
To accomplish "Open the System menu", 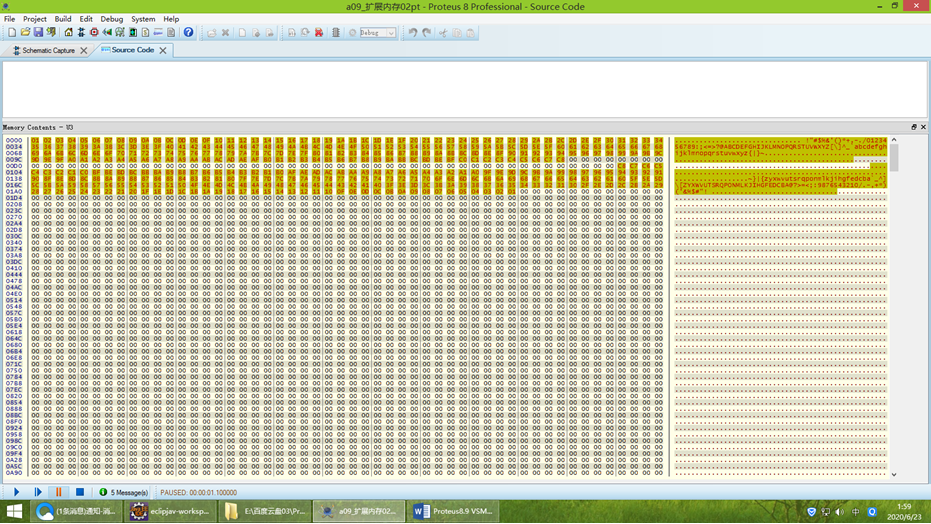I will [x=143, y=19].
